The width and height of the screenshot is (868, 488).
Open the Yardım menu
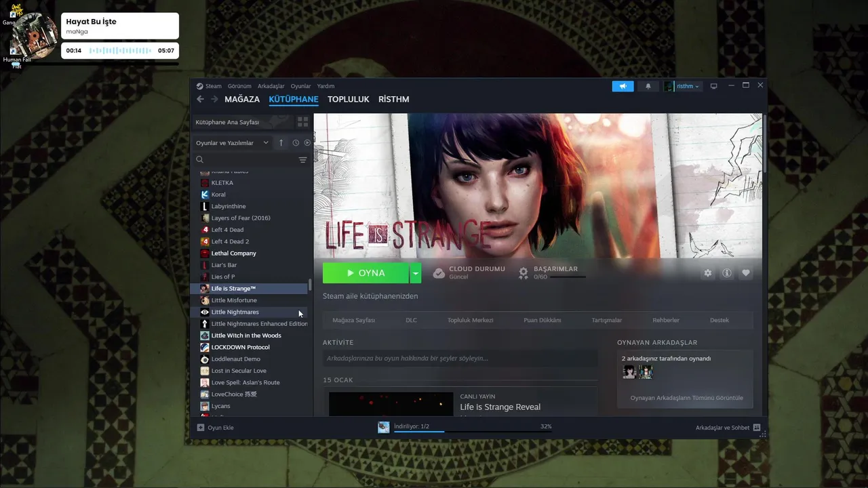pyautogui.click(x=325, y=86)
